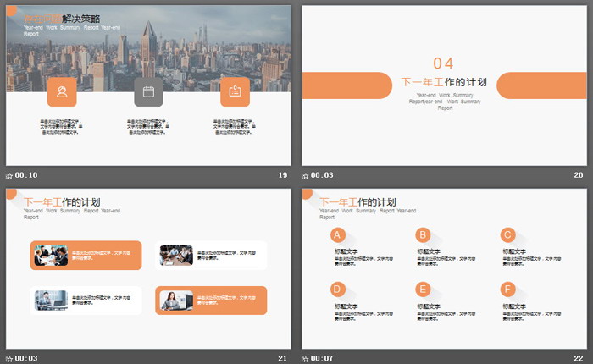This screenshot has height=364, width=593.
Task: Click the 00:10 timing under slide 19
Action: tap(26, 175)
